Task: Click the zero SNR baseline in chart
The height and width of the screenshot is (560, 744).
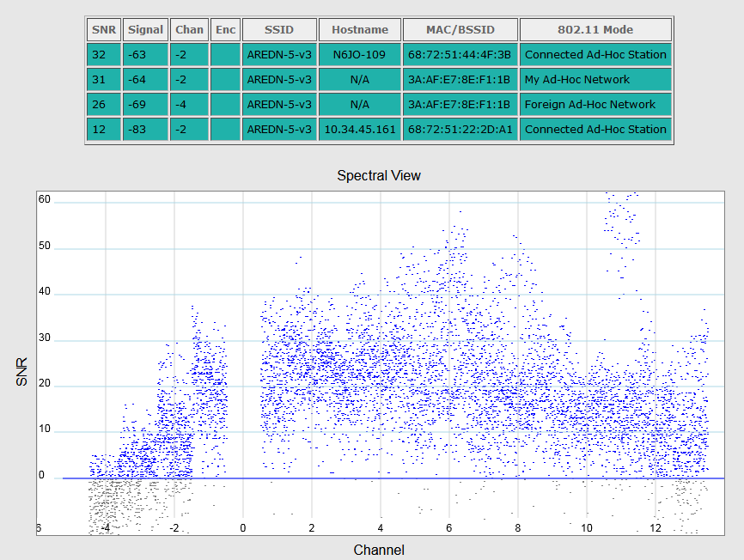Action: click(393, 478)
